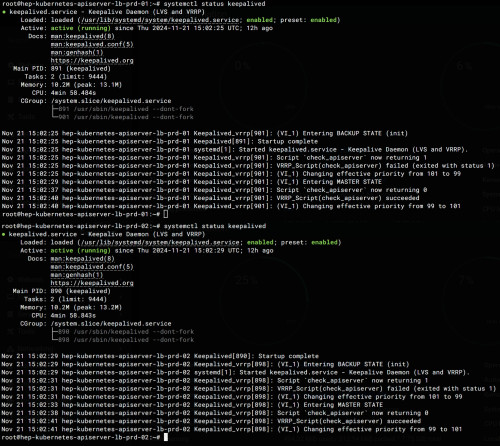The width and height of the screenshot is (500, 446).
Task: Open man:keepalived.conf(5) link in lb-prd-02 output
Action: tap(92, 267)
